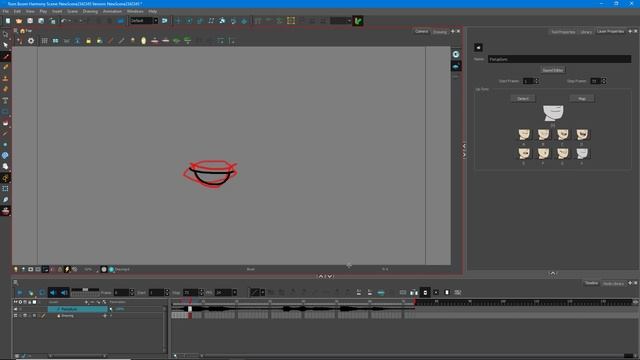Screen dimensions: 640x360
Task: Click the first blue icon in Timeline toolbar
Action: [x=20, y=293]
